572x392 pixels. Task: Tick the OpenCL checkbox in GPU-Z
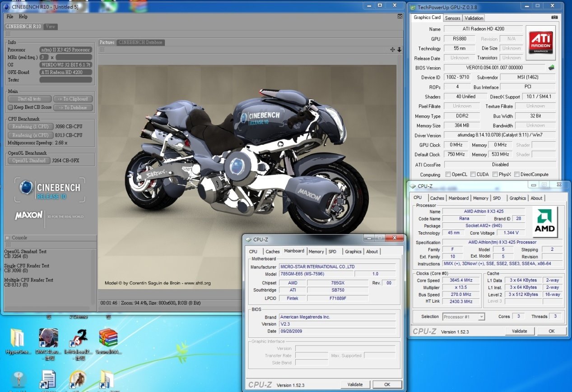[x=448, y=174]
